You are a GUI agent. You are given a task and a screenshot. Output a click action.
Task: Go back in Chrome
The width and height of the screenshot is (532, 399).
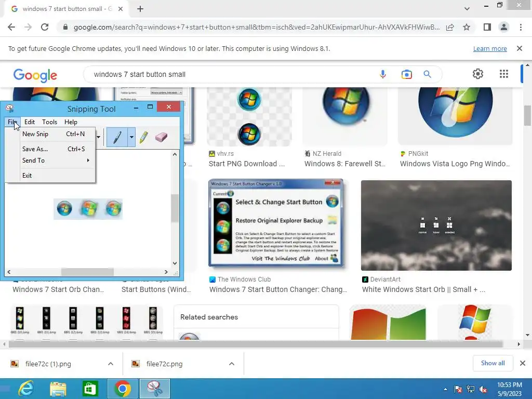click(11, 27)
